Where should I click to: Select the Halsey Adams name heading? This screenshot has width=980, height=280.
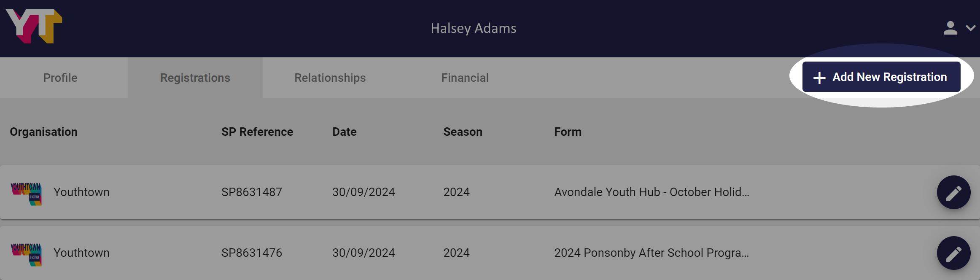click(x=474, y=28)
